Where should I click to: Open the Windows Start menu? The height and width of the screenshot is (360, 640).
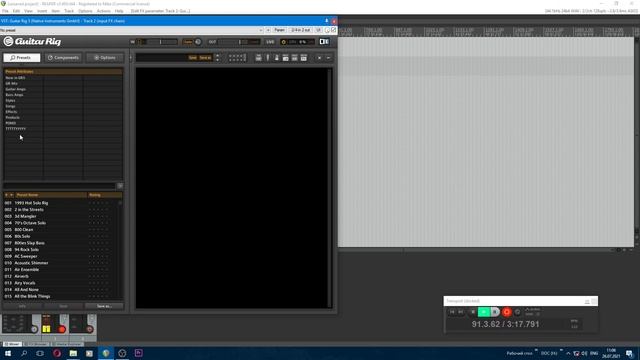point(8,353)
